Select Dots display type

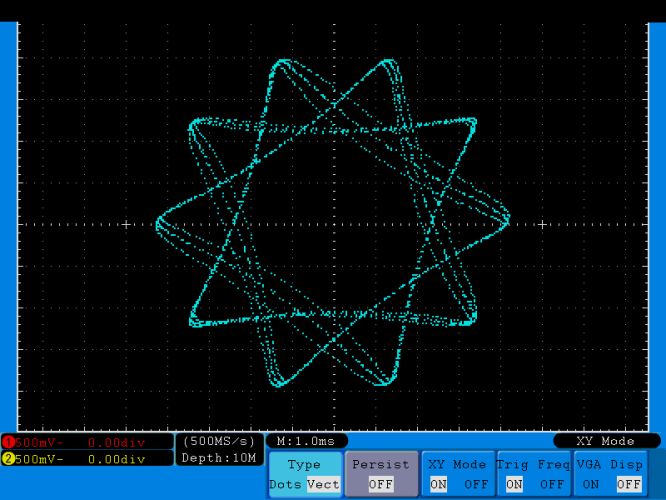click(285, 484)
